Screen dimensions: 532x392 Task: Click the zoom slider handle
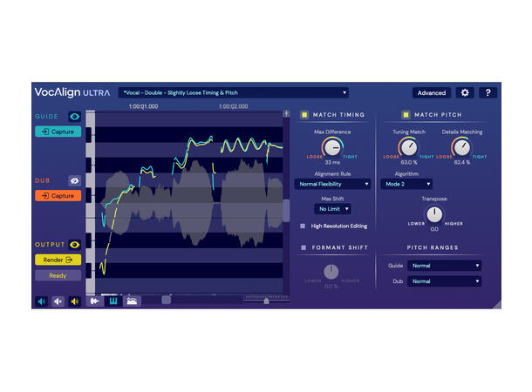[266, 301]
